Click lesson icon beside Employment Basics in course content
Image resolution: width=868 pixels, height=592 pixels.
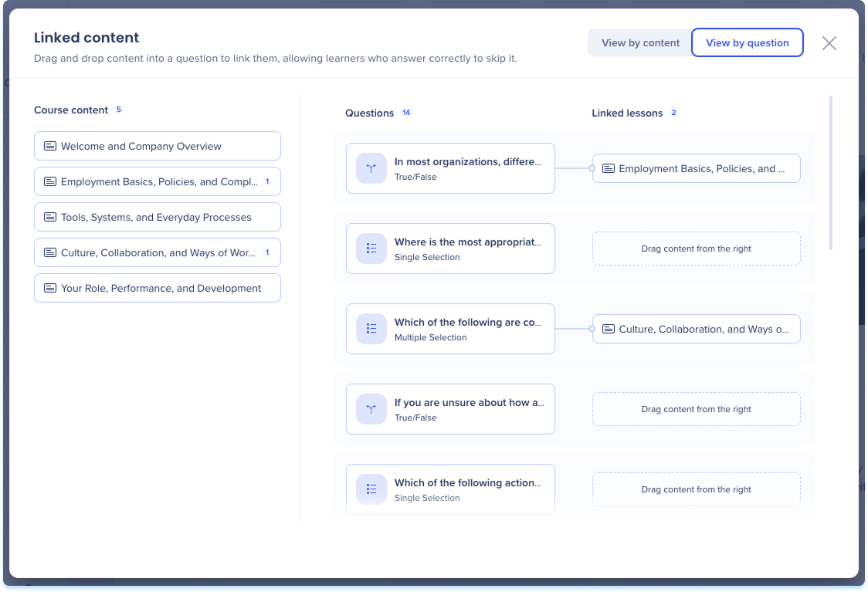click(50, 181)
